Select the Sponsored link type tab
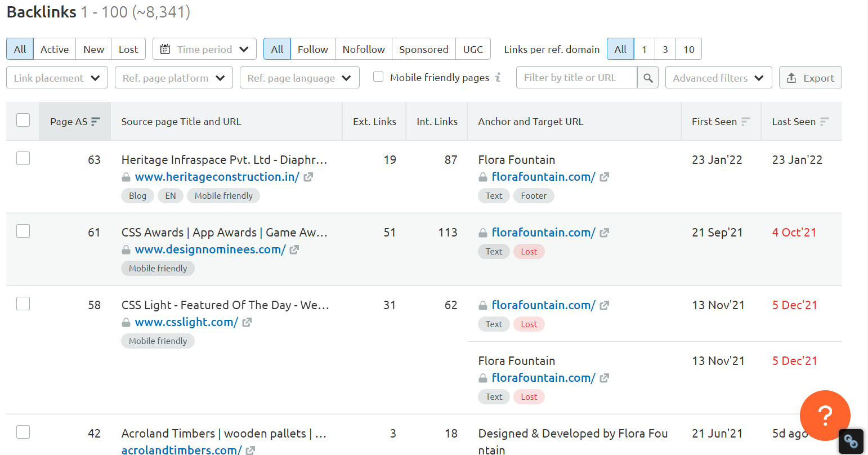Screen dimensions: 868x455 pos(424,49)
